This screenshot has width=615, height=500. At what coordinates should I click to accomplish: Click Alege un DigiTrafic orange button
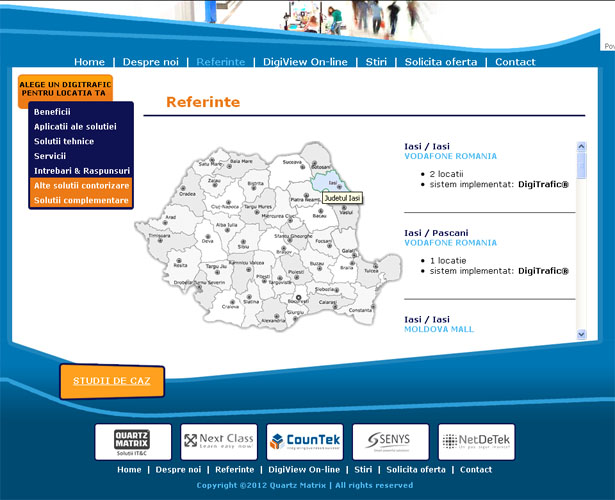(x=66, y=89)
